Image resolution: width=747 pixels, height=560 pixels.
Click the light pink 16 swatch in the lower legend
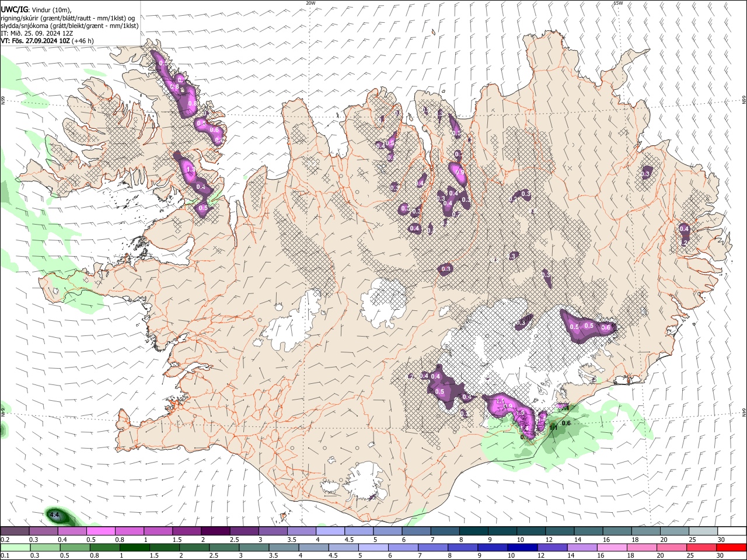(x=612, y=547)
